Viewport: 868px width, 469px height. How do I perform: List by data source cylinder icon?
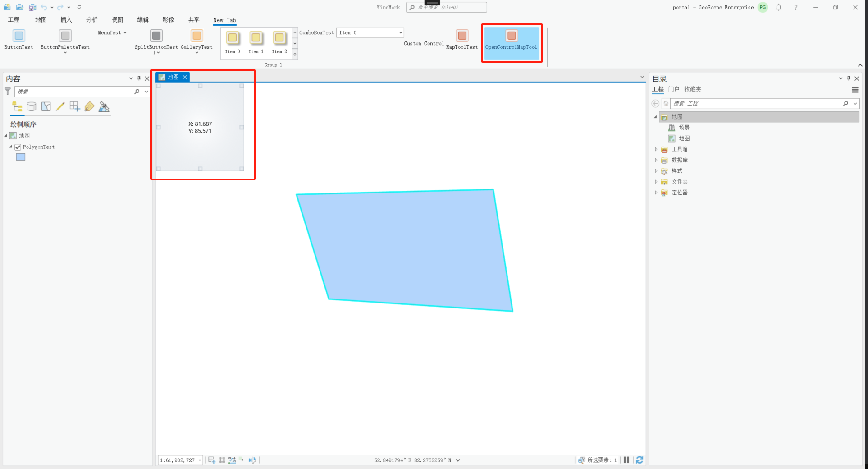(x=32, y=106)
